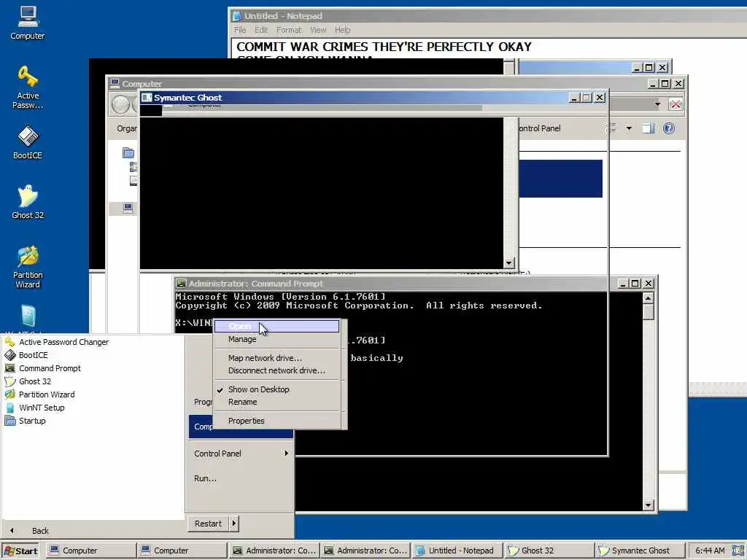This screenshot has height=560, width=747.
Task: Open Run... from the Start menu
Action: tap(205, 478)
